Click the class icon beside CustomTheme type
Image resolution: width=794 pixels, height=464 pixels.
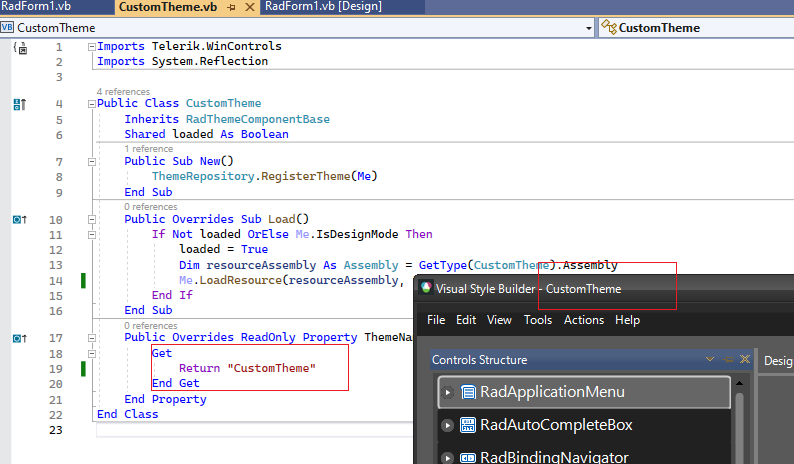609,27
